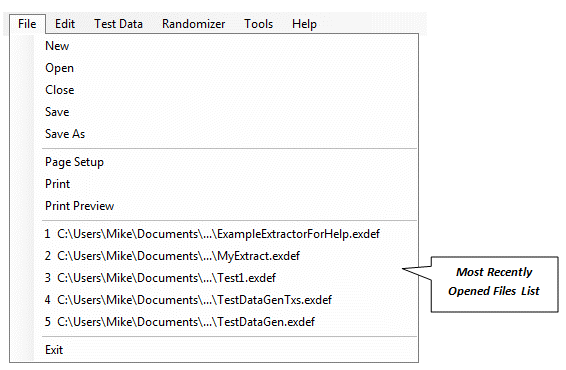Open the Edit menu
This screenshot has width=566, height=370.
tap(65, 24)
